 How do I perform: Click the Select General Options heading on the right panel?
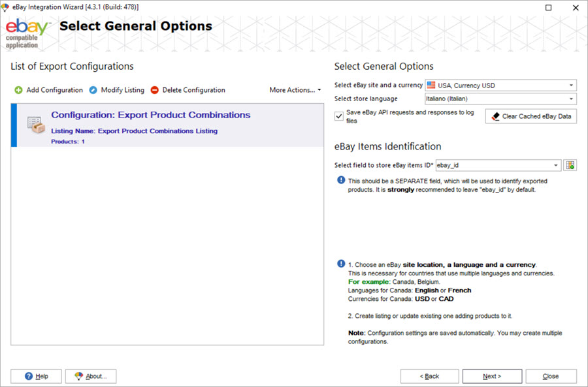[x=384, y=67]
